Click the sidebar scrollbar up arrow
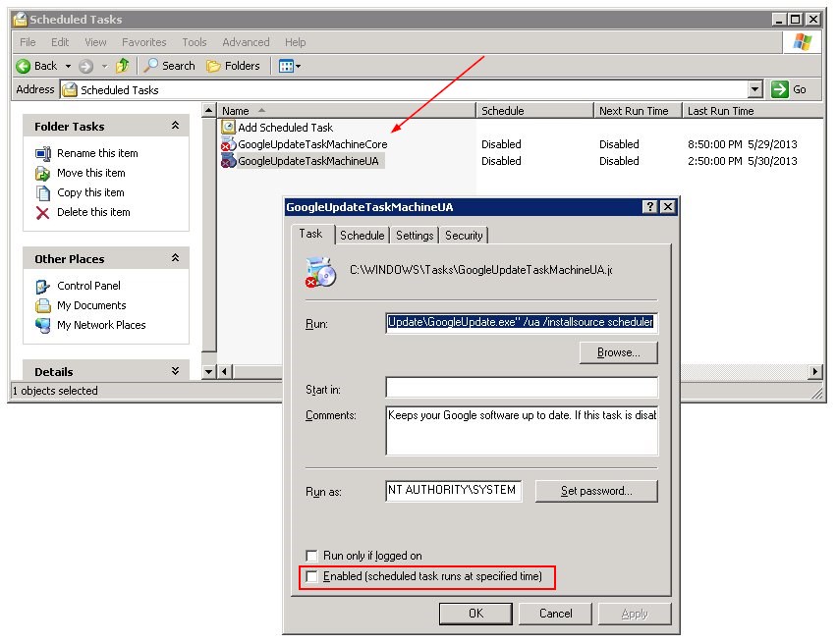This screenshot has height=644, width=837. click(x=209, y=110)
